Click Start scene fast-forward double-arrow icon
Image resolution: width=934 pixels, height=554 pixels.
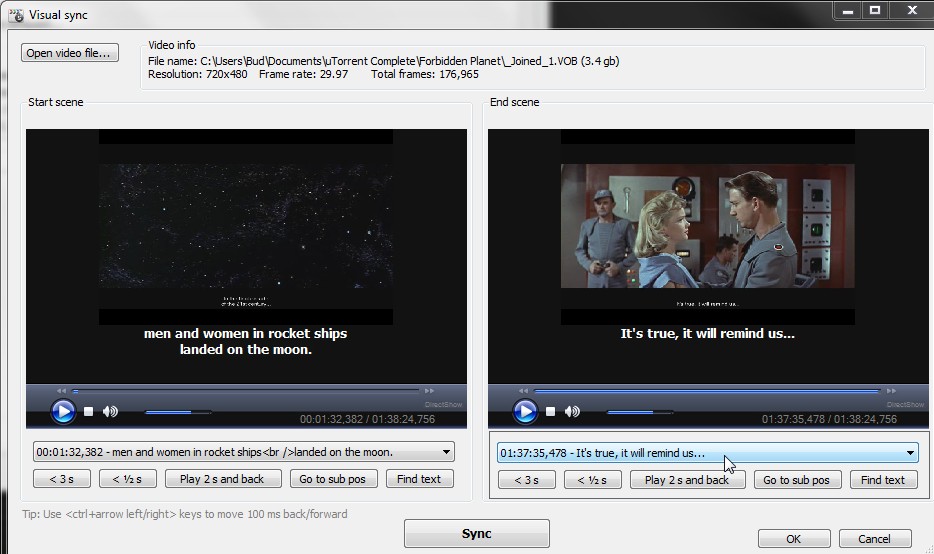point(429,391)
